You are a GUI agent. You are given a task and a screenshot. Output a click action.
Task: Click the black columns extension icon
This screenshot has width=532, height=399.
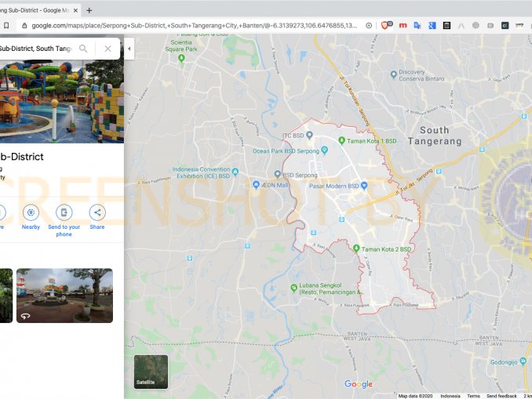coord(446,25)
